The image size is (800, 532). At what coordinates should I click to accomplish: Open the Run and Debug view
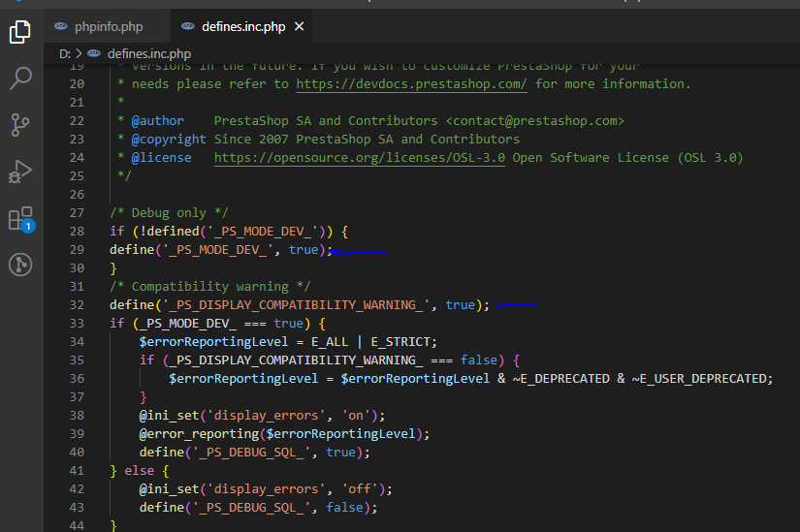(20, 172)
